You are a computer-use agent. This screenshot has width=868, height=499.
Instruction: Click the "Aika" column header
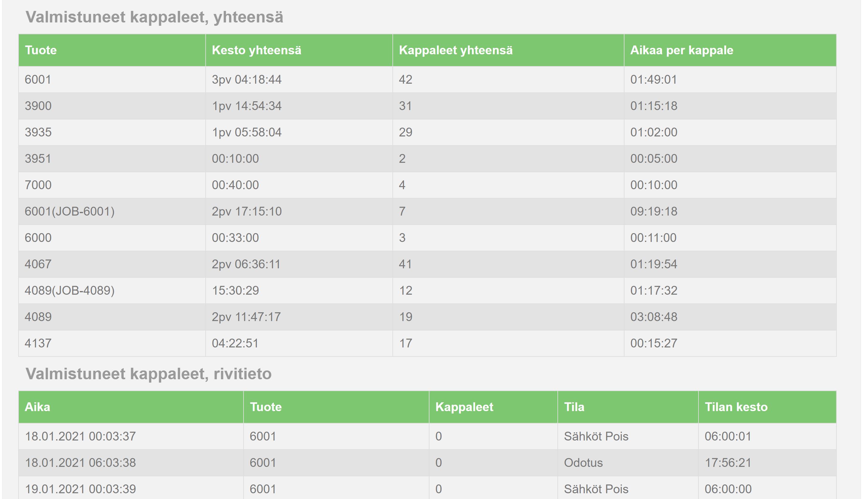coord(37,407)
